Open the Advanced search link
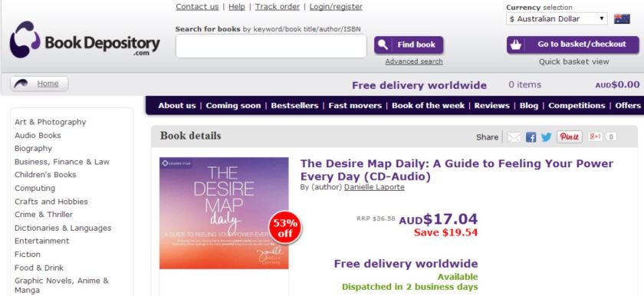Viewport: 644px width, 296px height. click(414, 61)
